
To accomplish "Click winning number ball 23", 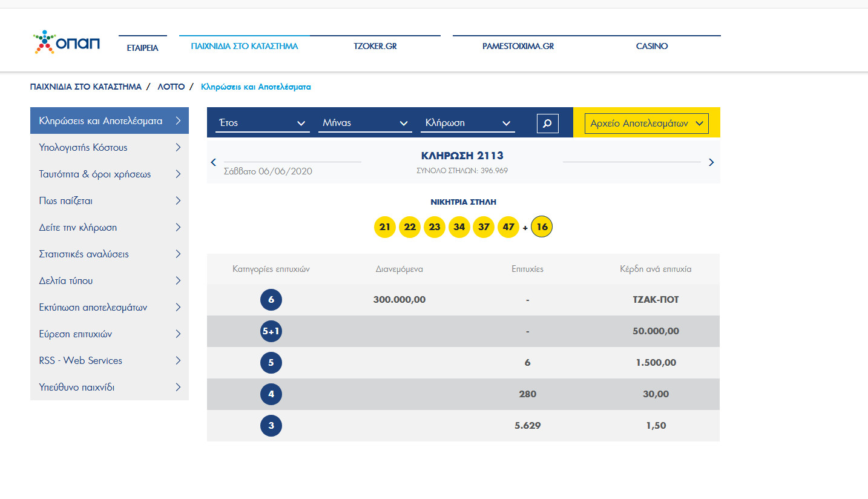I will click(435, 227).
